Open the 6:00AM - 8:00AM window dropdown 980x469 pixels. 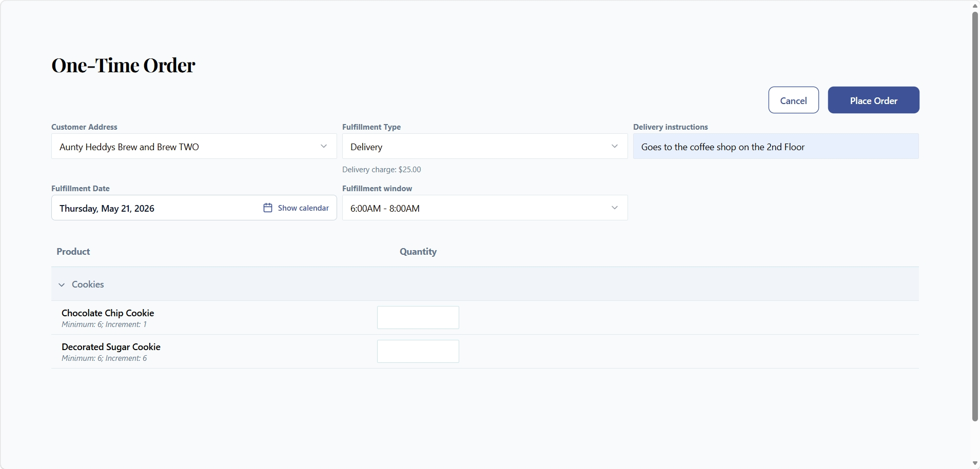[x=485, y=208]
